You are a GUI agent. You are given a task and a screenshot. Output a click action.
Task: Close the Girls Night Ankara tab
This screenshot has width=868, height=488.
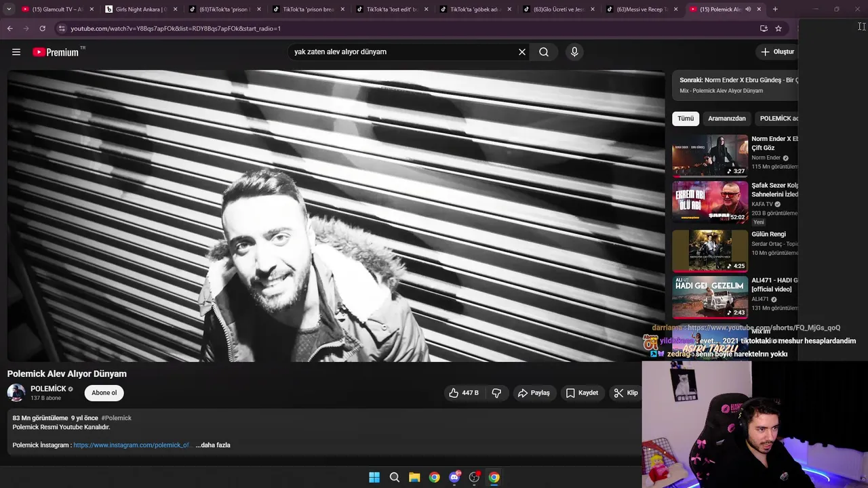click(175, 9)
